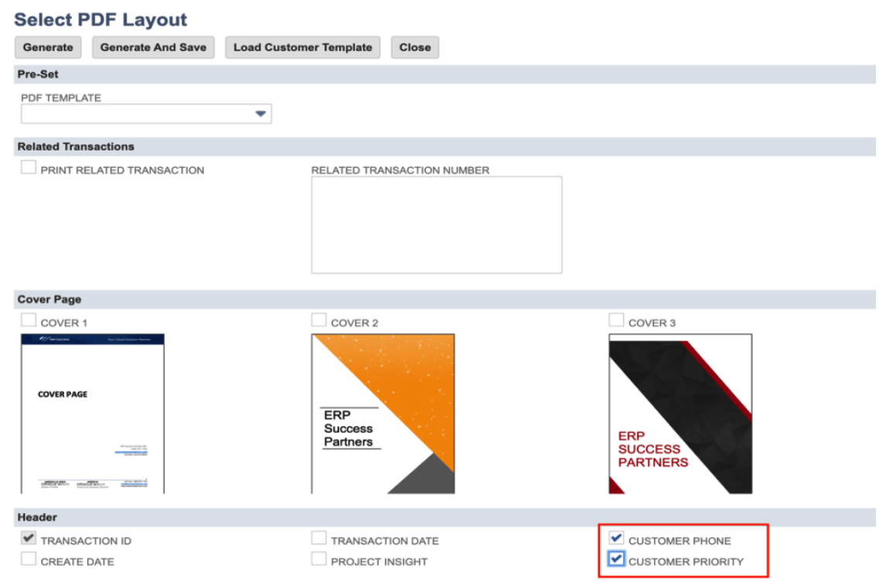Screen dimensions: 896x588
Task: Uncheck the Transaction ID checkbox
Action: click(x=29, y=539)
